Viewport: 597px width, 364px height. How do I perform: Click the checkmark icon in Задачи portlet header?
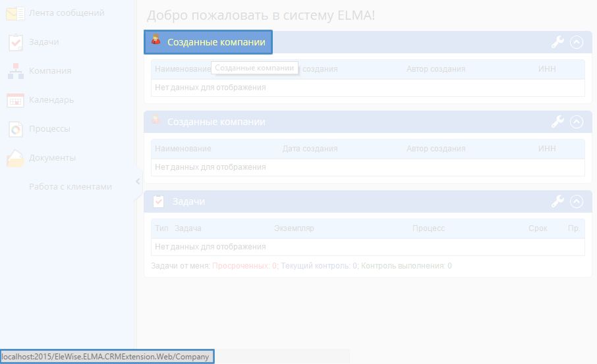coord(158,201)
